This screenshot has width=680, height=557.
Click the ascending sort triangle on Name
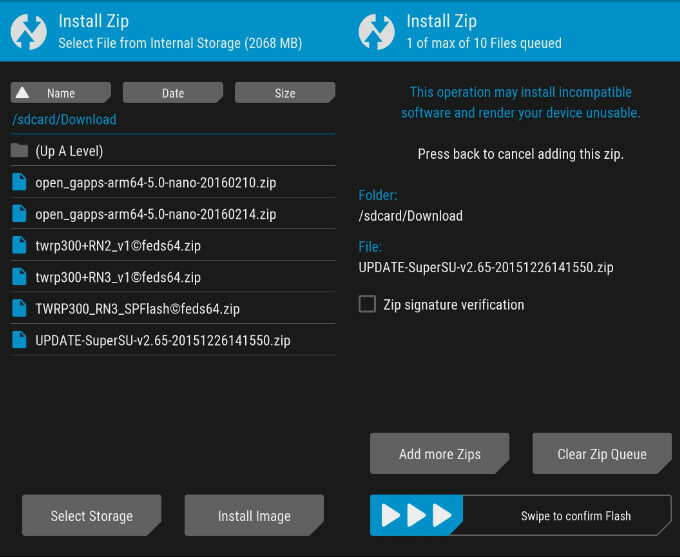click(x=23, y=93)
